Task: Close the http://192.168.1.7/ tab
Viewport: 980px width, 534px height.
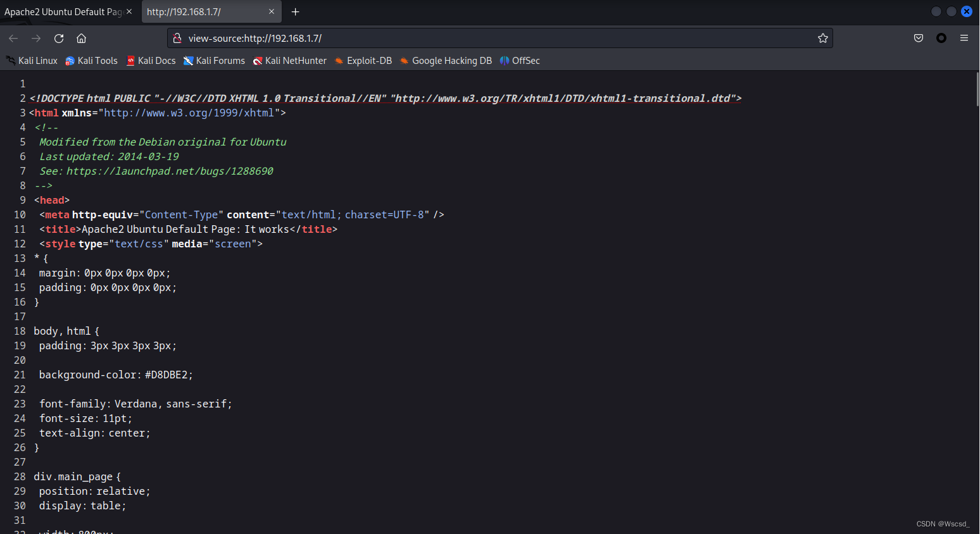Action: (x=272, y=11)
